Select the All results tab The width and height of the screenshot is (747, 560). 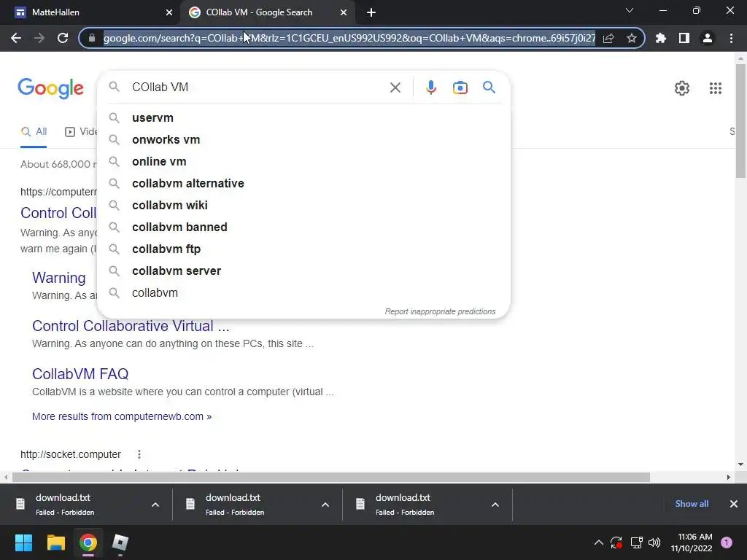point(34,132)
